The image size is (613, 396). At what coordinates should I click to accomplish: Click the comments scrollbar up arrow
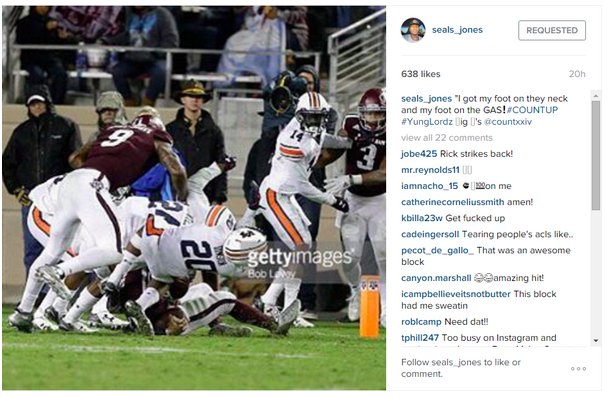[595, 96]
